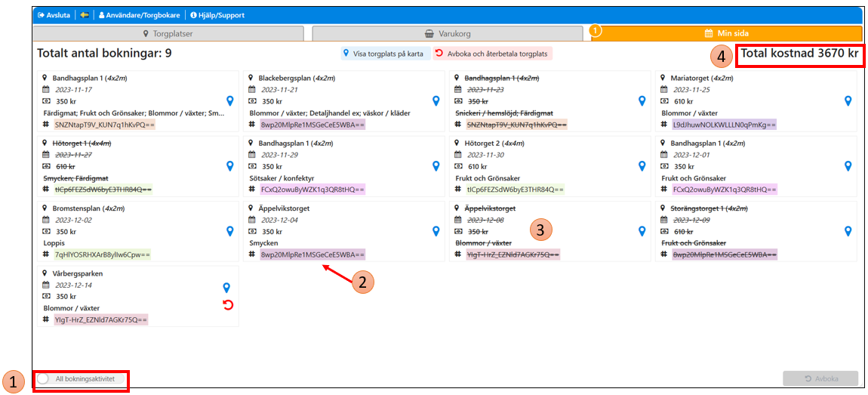Click Sötsaker / konfektyr text

click(x=282, y=177)
